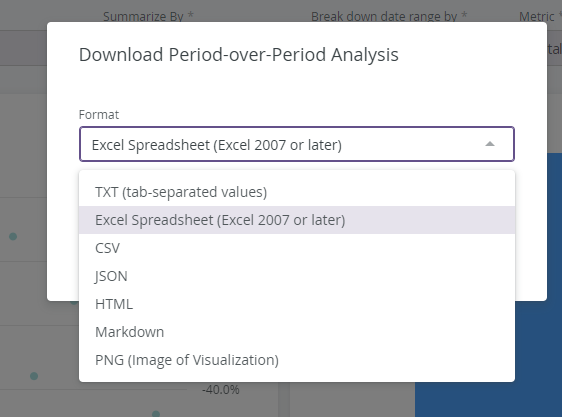562x417 pixels.
Task: Click the Break down date range by label
Action: tap(389, 16)
